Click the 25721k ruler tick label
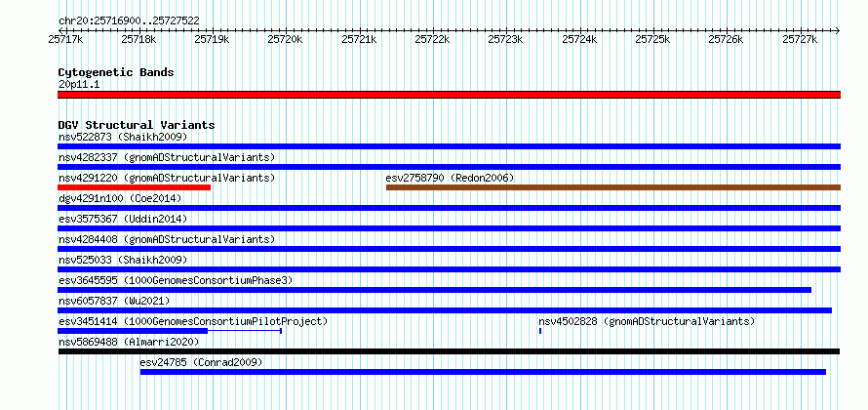Image resolution: width=868 pixels, height=410 pixels. [x=359, y=39]
